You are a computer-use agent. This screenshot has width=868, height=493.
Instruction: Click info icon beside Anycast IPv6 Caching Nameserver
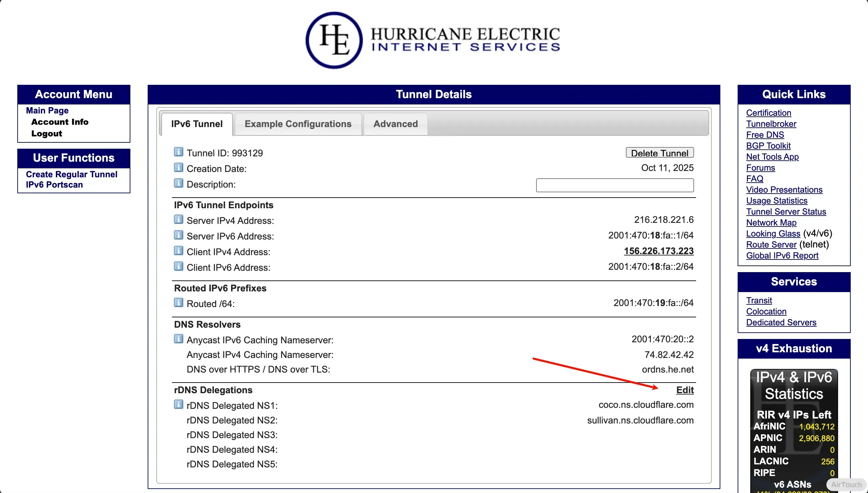[178, 339]
